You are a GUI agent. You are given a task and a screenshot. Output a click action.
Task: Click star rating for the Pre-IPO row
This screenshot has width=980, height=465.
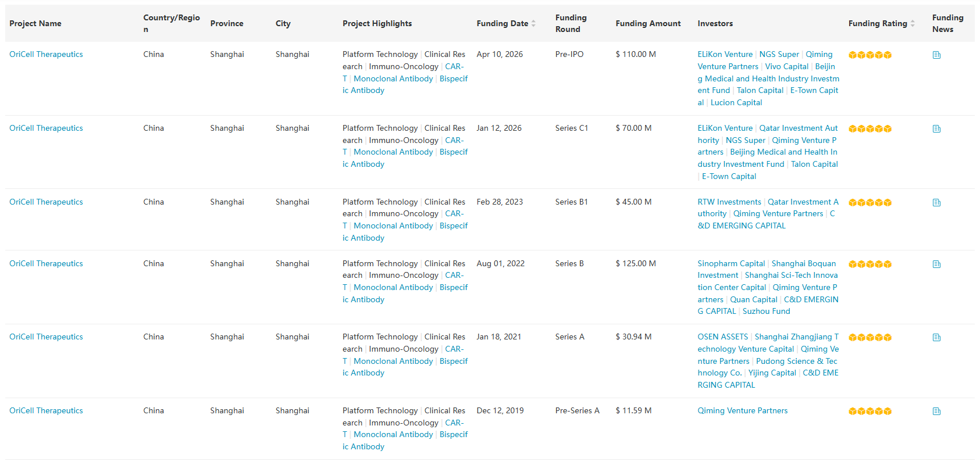pos(869,55)
